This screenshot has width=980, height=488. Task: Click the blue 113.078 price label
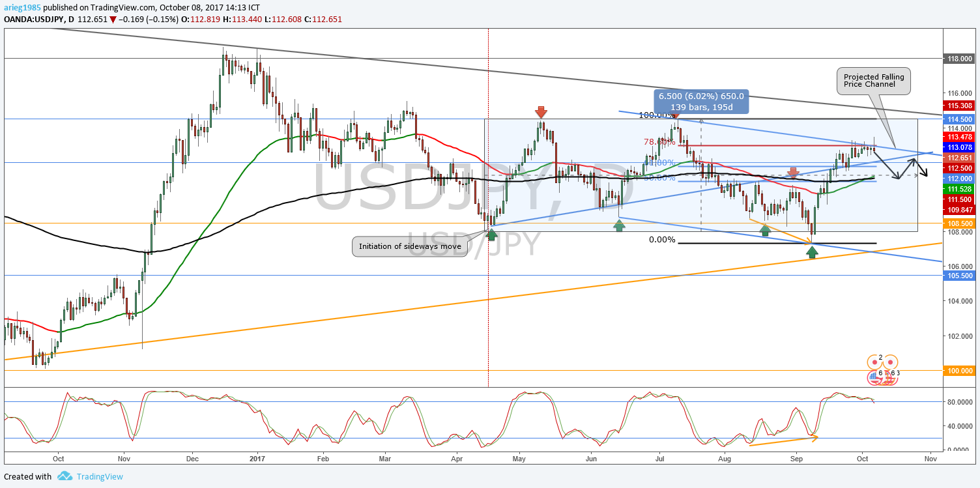coord(958,147)
